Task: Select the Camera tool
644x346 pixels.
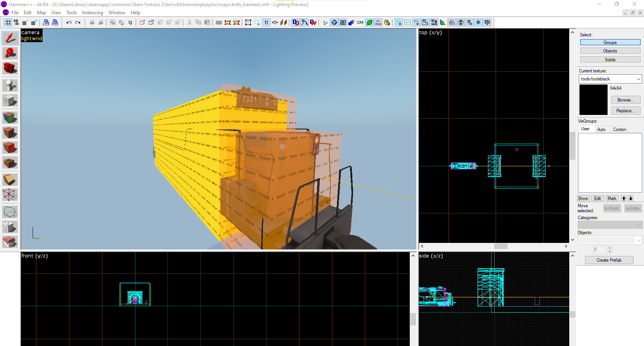Action: pyautogui.click(x=10, y=68)
